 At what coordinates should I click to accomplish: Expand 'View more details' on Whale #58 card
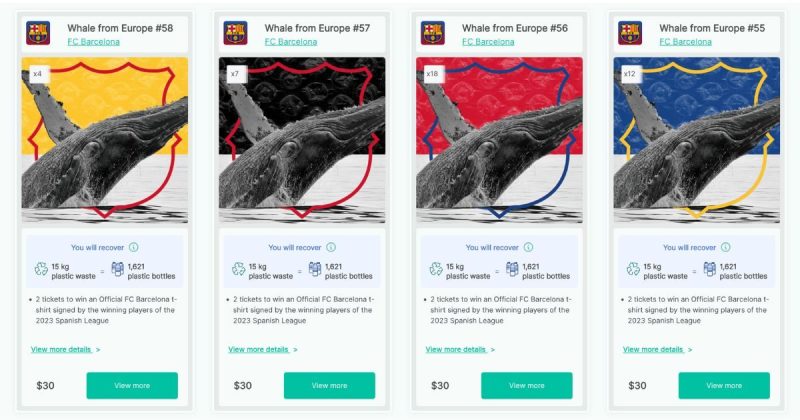point(65,350)
